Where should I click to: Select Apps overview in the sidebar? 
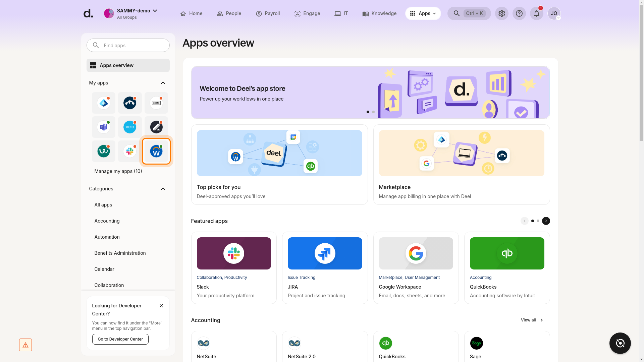point(128,65)
